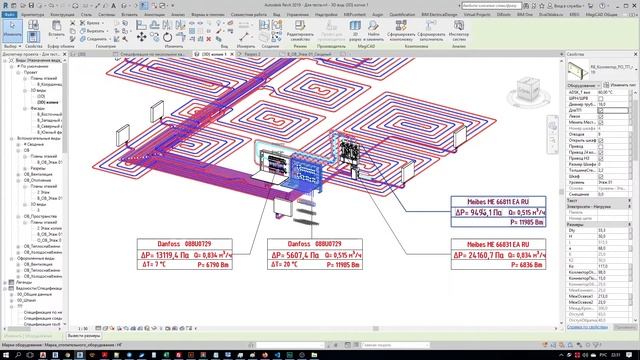Viewport: 640px width, 360px height.
Task: Expand the Выбор panel dropdown
Action: click(x=13, y=47)
